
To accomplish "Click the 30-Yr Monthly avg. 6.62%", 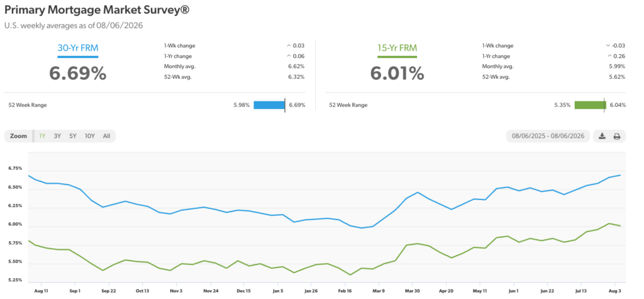I will pyautogui.click(x=297, y=66).
